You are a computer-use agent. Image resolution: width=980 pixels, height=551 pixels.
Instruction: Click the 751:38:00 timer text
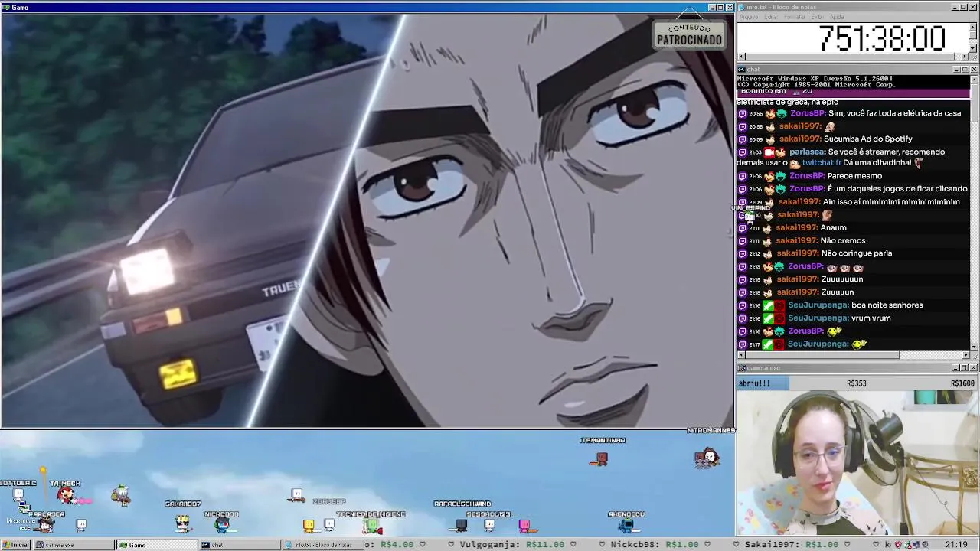point(881,38)
